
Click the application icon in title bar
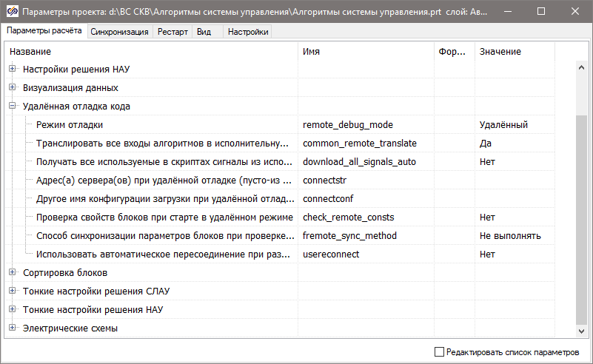click(10, 12)
